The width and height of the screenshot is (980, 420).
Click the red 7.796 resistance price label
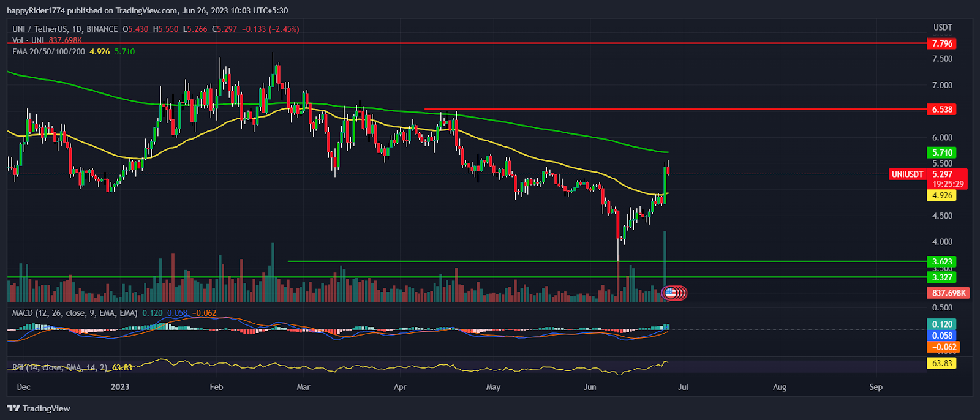coord(942,43)
